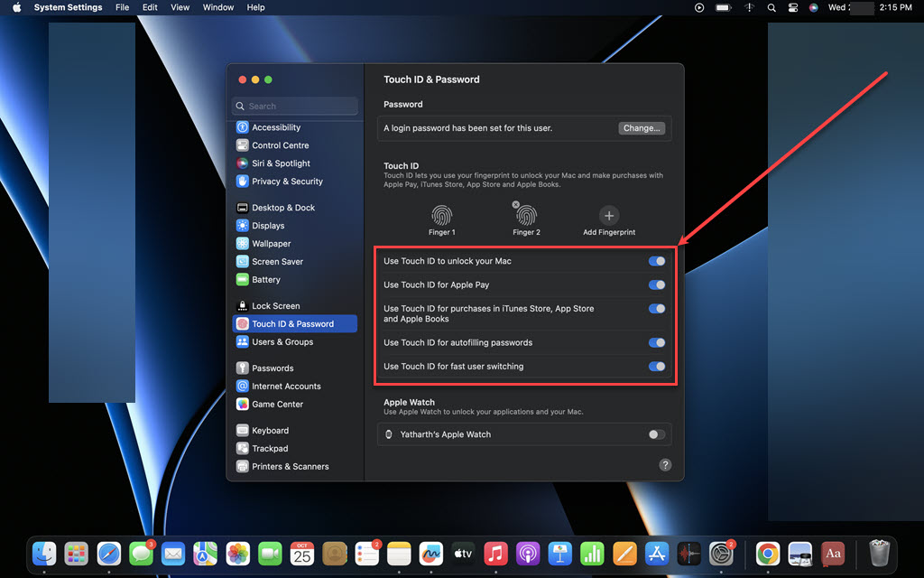Open Trackpad settings
This screenshot has height=578, width=924.
coord(273,448)
